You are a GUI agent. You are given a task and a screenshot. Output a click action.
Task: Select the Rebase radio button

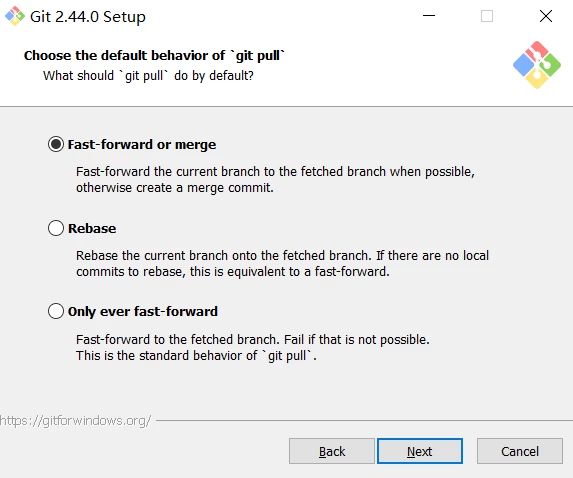[x=56, y=228]
